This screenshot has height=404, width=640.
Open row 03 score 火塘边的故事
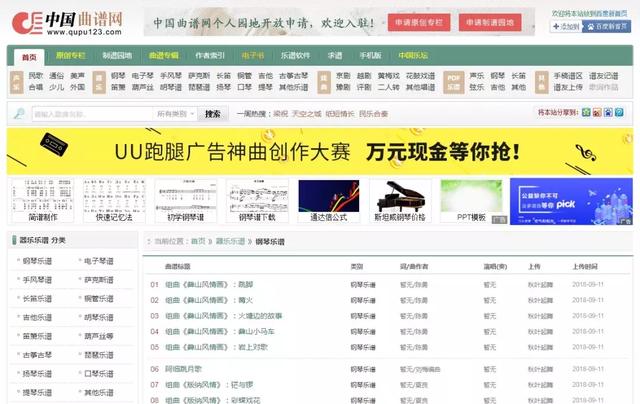click(223, 316)
